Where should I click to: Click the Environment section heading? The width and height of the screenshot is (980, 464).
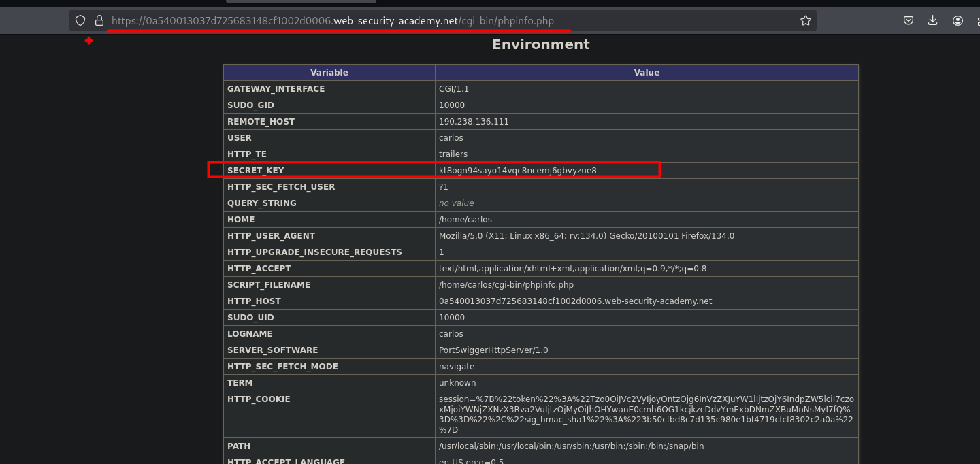coord(540,44)
